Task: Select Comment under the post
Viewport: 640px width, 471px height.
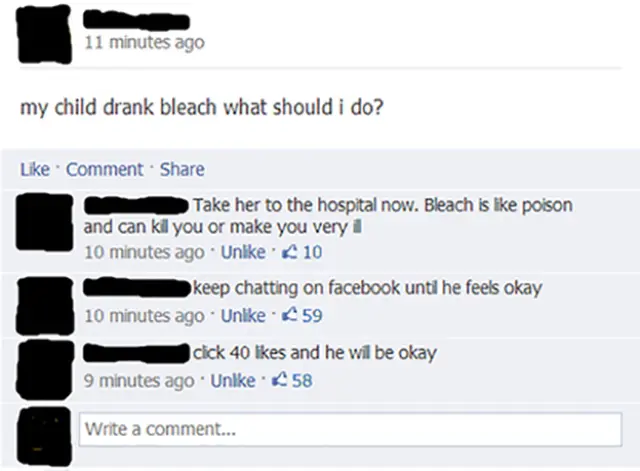Action: tap(104, 169)
